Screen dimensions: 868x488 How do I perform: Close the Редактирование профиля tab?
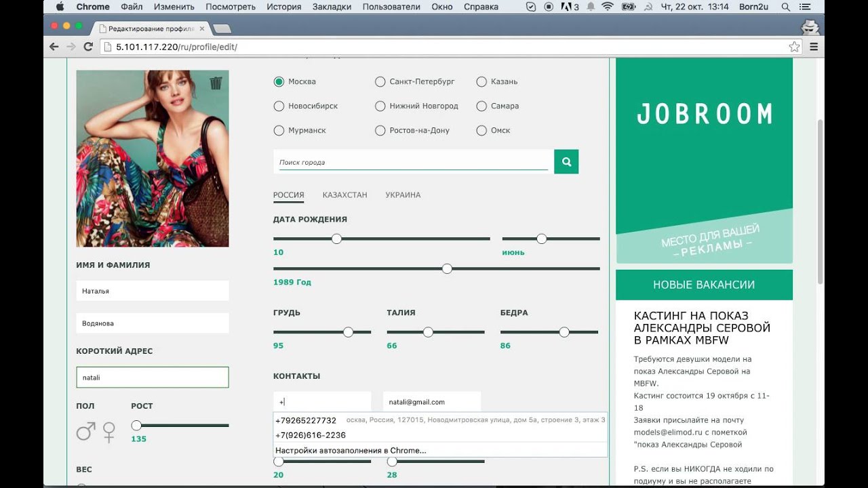point(201,28)
